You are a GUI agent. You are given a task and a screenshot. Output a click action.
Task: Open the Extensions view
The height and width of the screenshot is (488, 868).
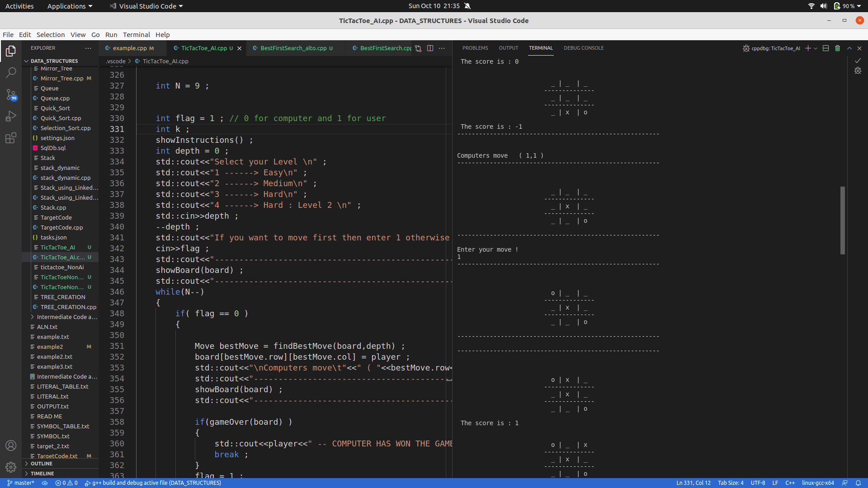coord(11,138)
